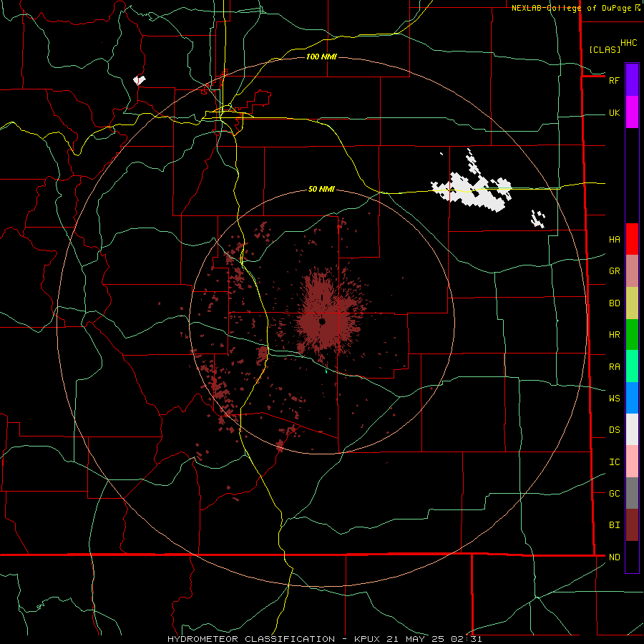Click the light pink IC legend swatch
Screen dimensions: 644x644
pos(632,462)
